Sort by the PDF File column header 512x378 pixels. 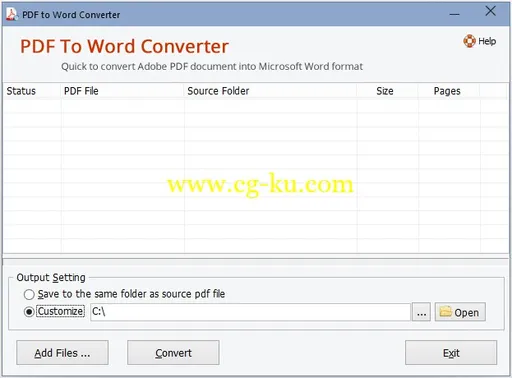pyautogui.click(x=122, y=91)
